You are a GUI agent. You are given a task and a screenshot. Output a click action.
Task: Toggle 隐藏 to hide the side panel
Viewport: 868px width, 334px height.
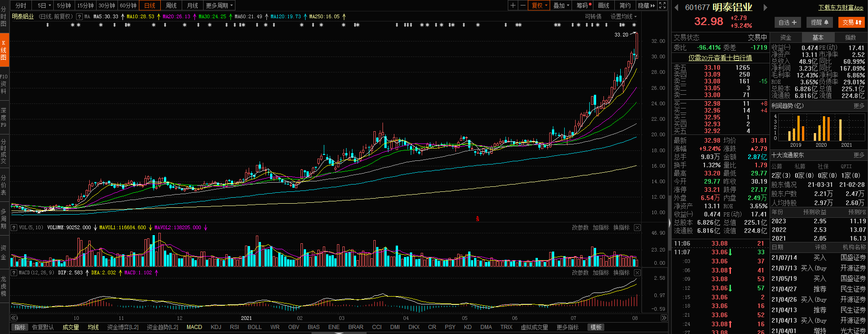tap(646, 5)
